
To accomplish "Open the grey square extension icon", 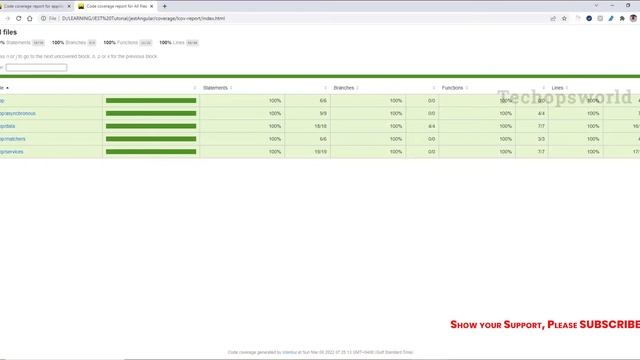I will coord(600,18).
